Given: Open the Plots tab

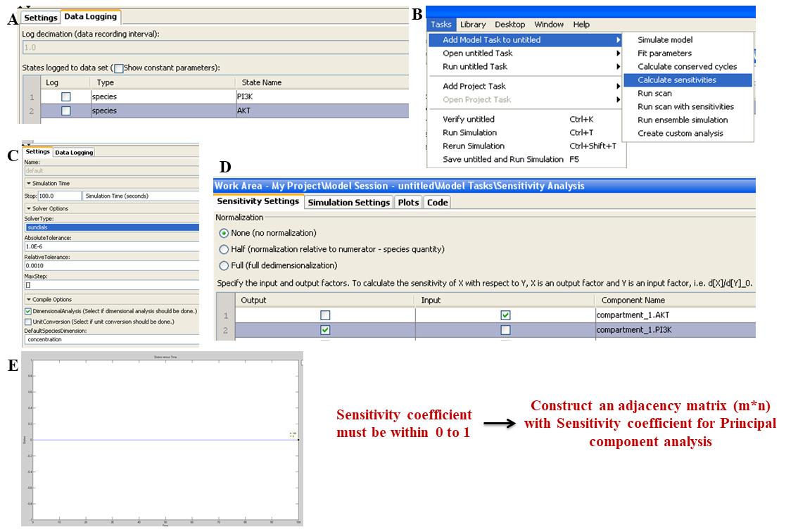Looking at the screenshot, I should (x=408, y=202).
